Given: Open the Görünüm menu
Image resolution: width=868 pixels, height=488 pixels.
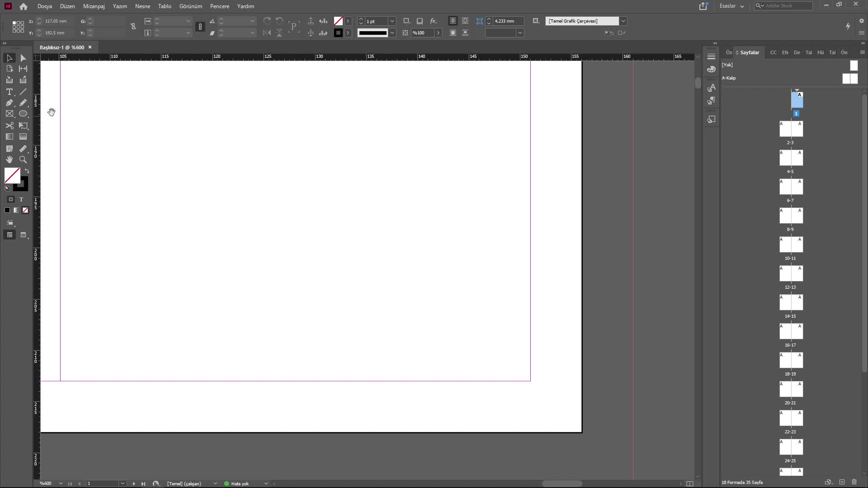Looking at the screenshot, I should pos(191,6).
